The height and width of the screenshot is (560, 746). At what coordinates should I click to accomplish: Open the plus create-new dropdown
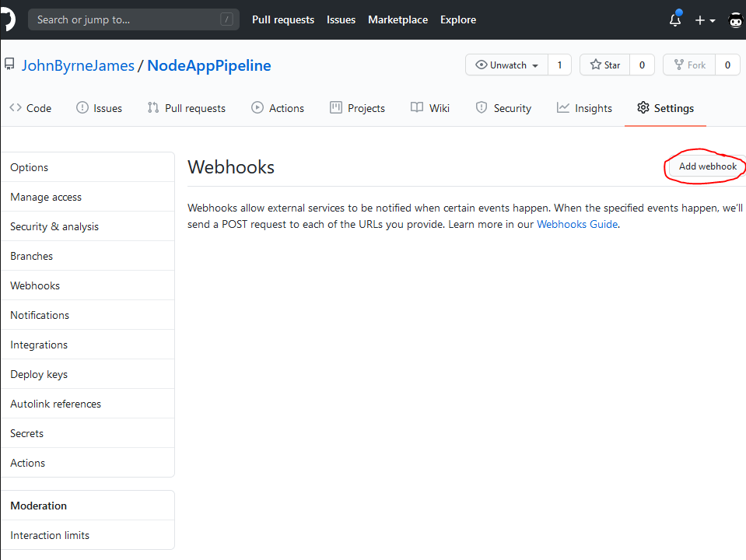click(x=705, y=20)
